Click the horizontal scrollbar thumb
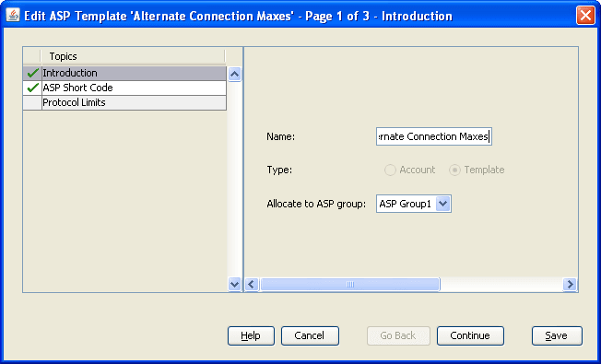The image size is (601, 364). click(350, 285)
